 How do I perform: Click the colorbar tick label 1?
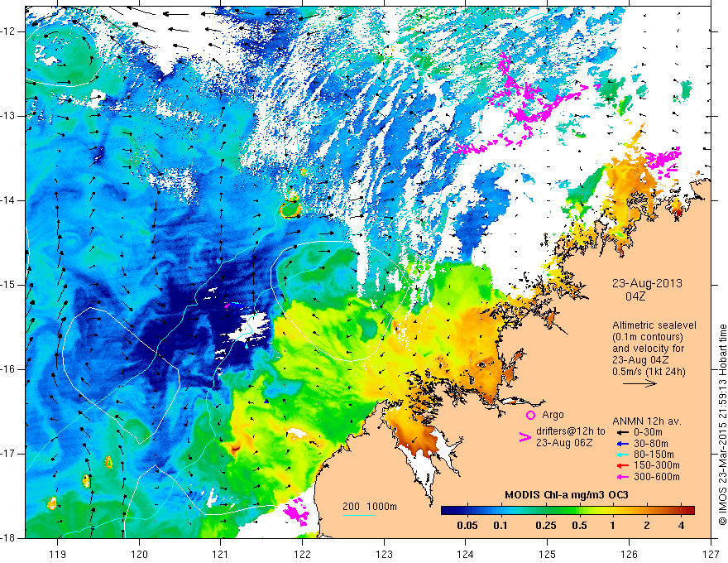tap(613, 526)
